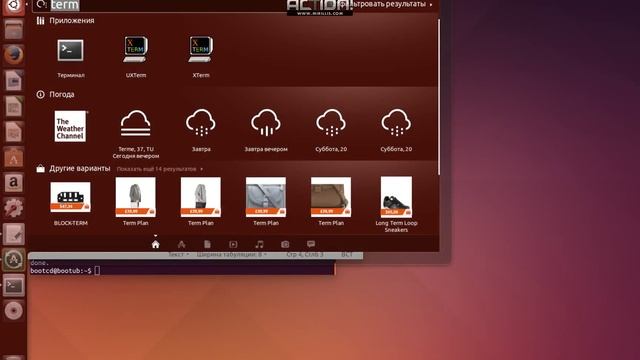Expand Показать ещё 14 результатов
Screen dimensions: 640x360
pyautogui.click(x=160, y=169)
